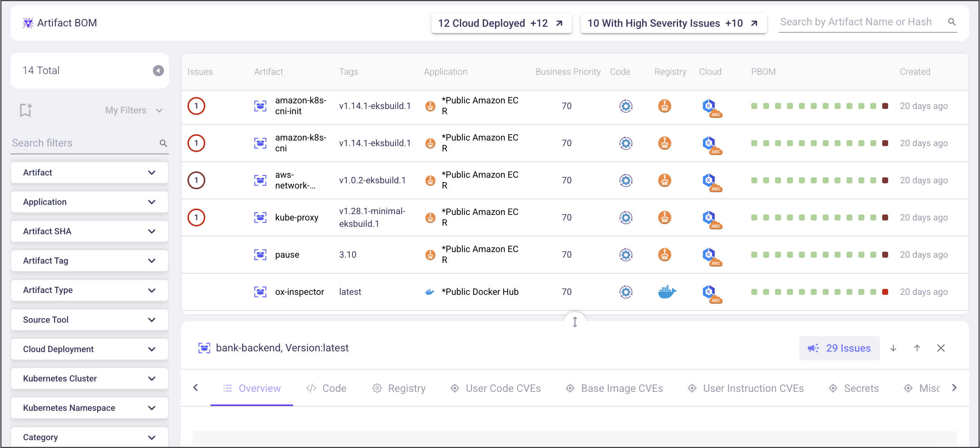980x448 pixels.
Task: Click the 29 Issues button
Action: tap(839, 348)
